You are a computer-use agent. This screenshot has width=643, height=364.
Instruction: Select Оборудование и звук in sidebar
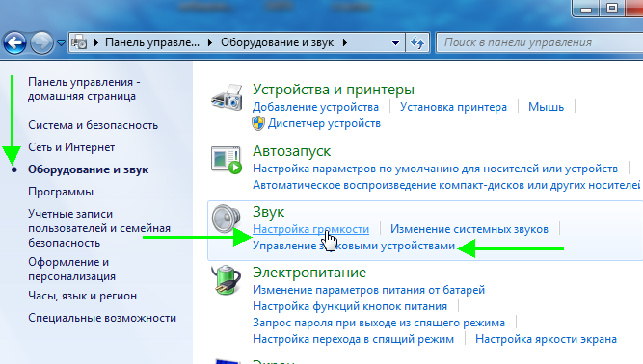[x=88, y=169]
